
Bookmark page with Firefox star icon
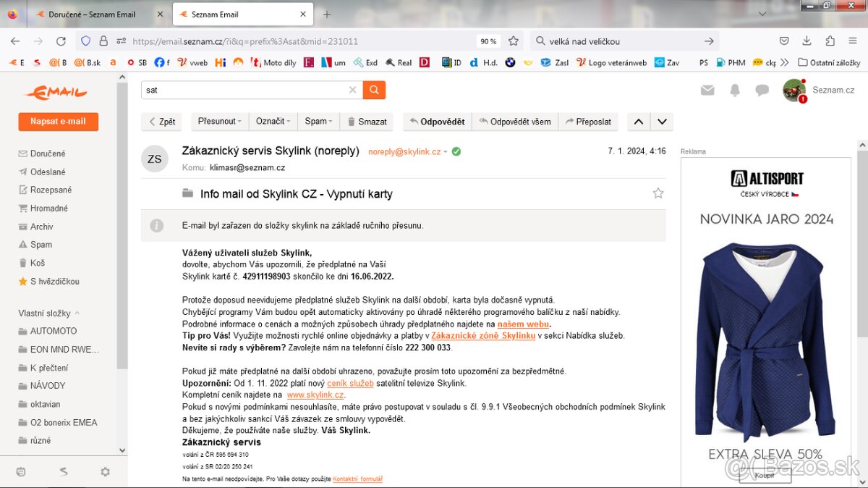pos(514,41)
